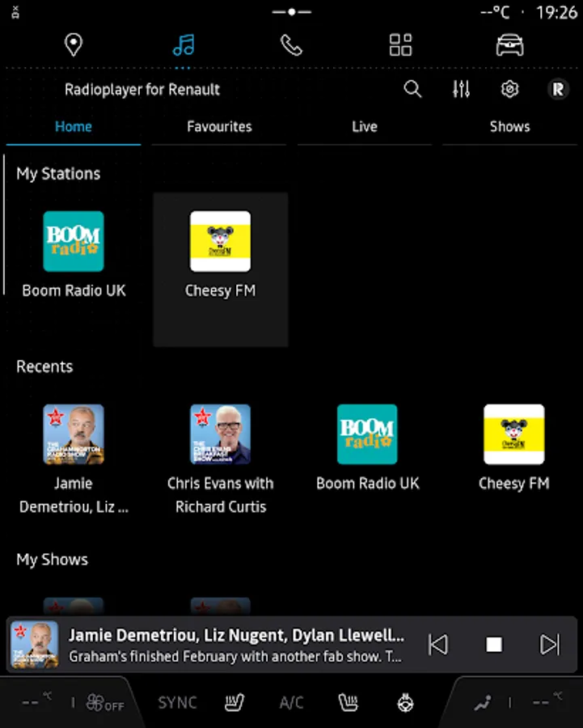Toggle the heated steering wheel icon
The height and width of the screenshot is (728, 583).
pos(405,703)
